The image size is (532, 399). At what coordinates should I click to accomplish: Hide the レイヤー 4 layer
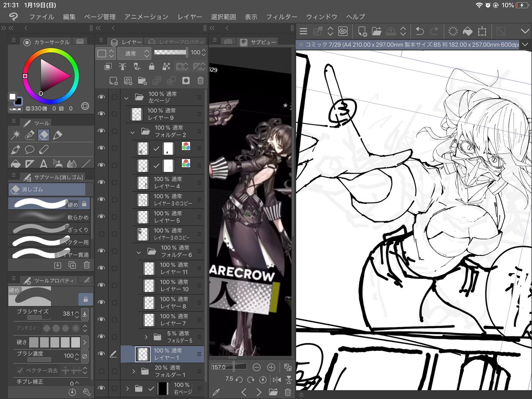click(x=102, y=182)
